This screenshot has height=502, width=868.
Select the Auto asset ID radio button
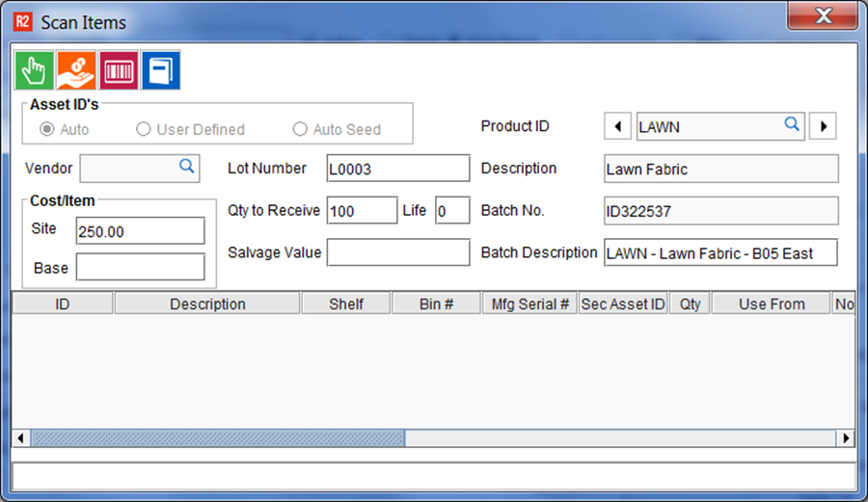46,129
